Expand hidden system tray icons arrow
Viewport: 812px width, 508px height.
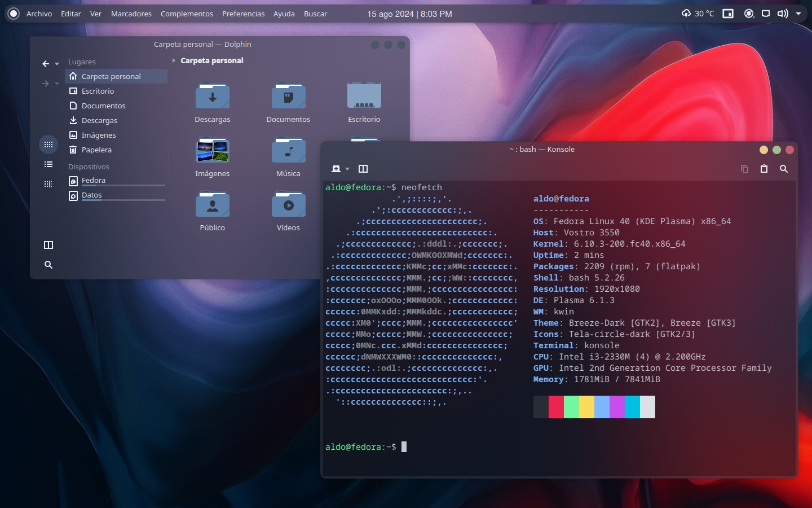[798, 14]
